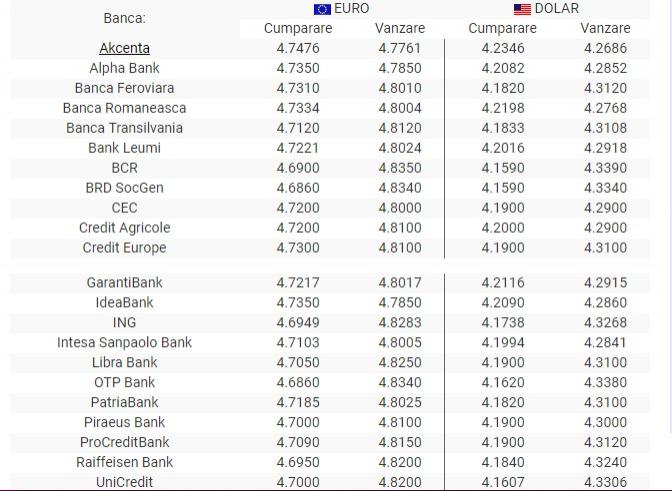Click the DOLAR Cumparare column header
This screenshot has height=491, width=672.
tap(502, 28)
